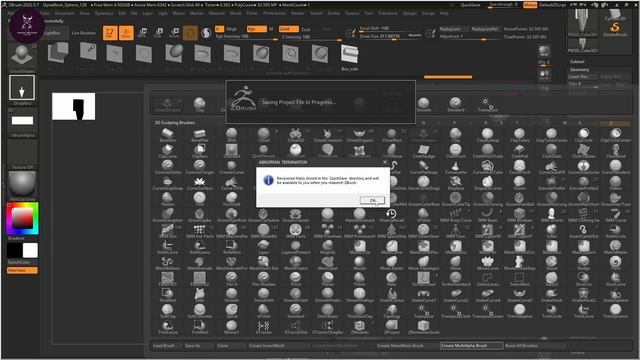
Task: Select the ClipCircleCenter brush
Action: (x=616, y=135)
